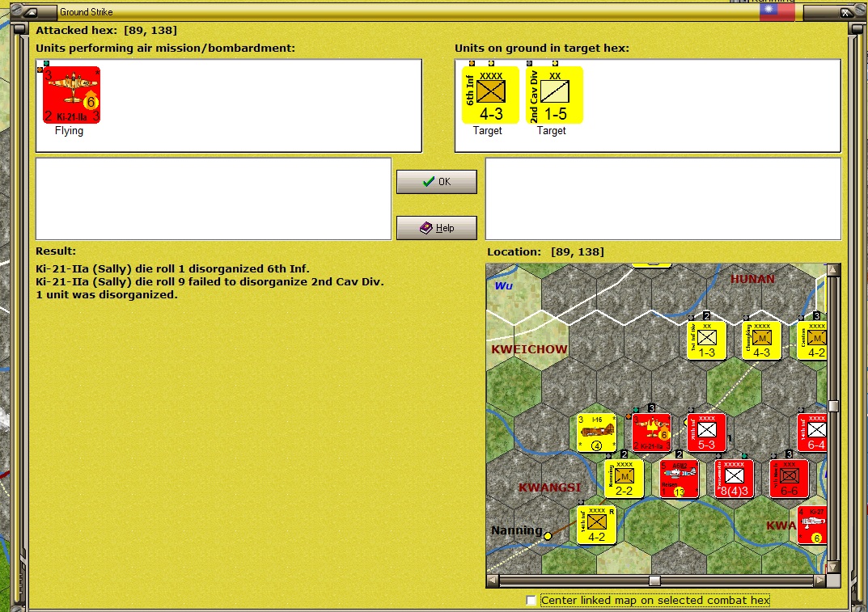
Task: Click the red 5-3 infantry counter on map
Action: pos(706,433)
